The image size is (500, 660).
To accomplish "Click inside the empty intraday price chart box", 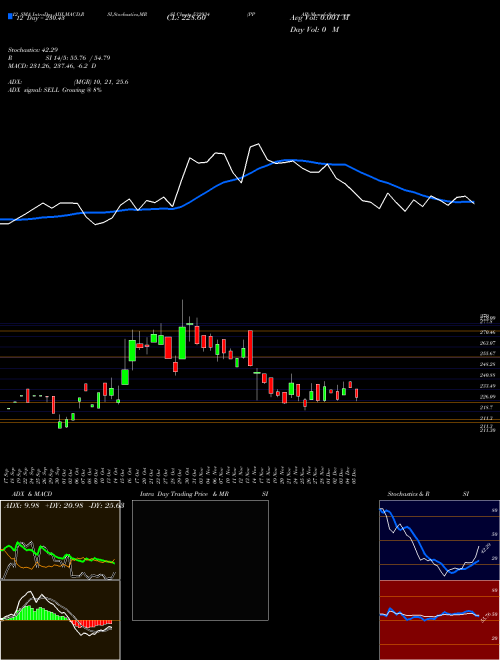I will click(200, 560).
